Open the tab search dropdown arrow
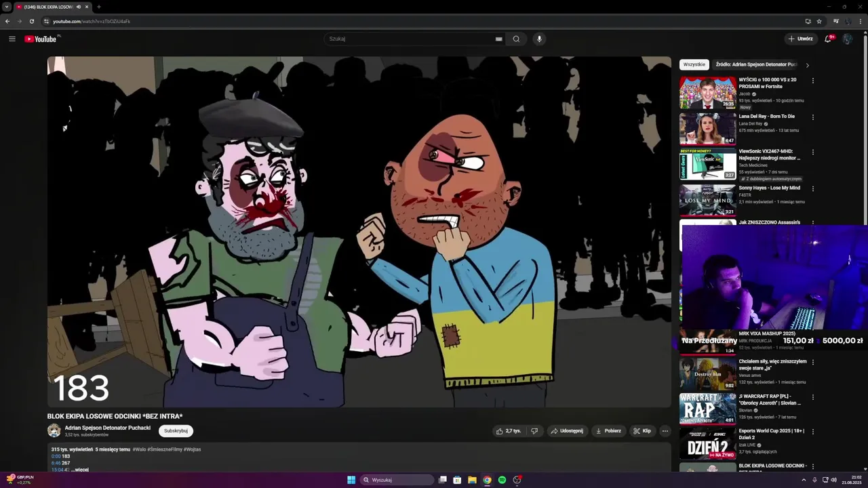 (6, 7)
